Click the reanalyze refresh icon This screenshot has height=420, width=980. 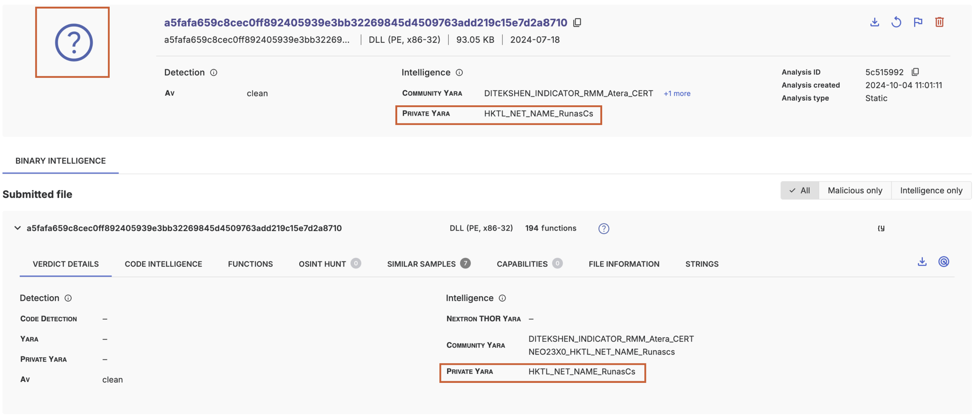pyautogui.click(x=896, y=22)
